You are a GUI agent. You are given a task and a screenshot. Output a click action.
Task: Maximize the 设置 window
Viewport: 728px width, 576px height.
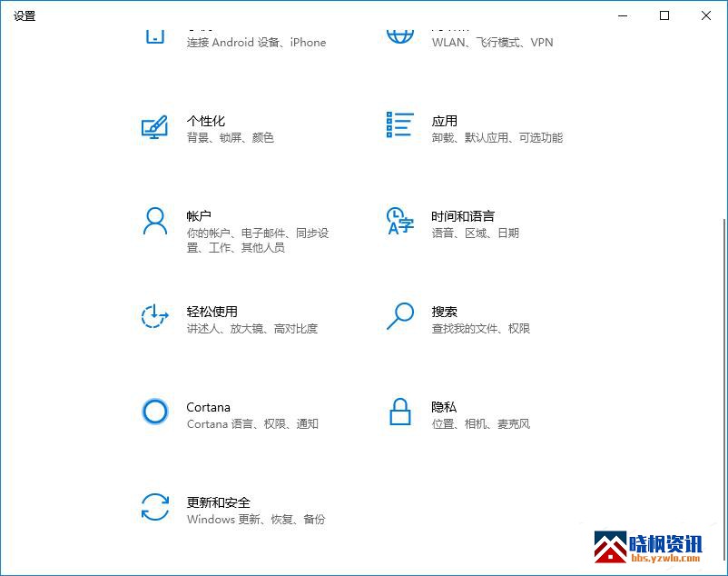[664, 15]
